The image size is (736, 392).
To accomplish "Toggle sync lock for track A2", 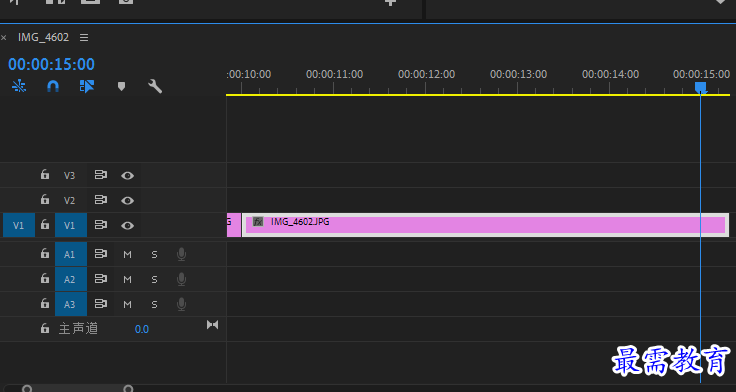I will 100,278.
